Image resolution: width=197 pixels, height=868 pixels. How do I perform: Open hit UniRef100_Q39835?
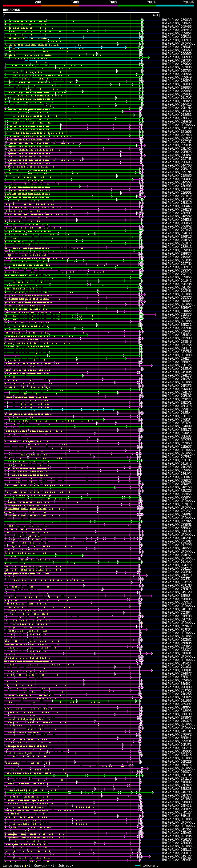[177, 20]
